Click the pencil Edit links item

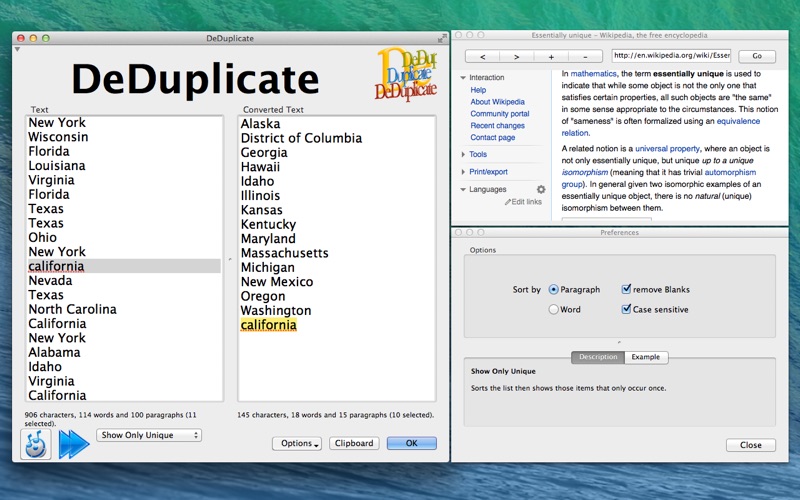[x=523, y=202]
